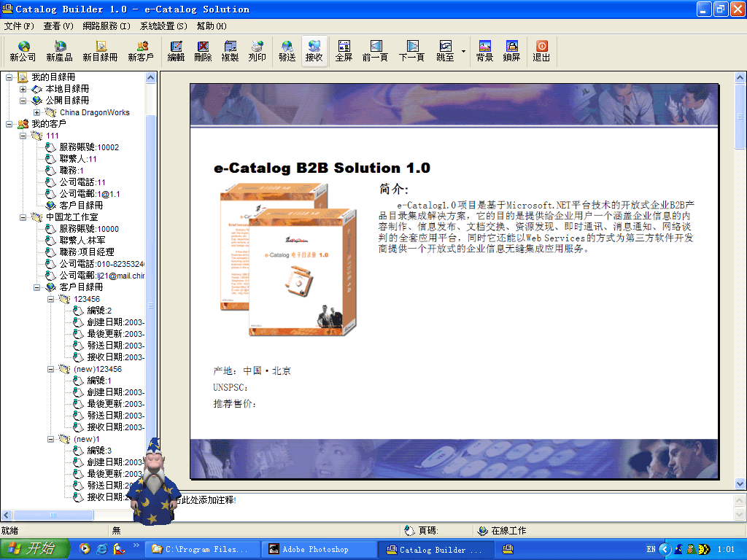Click the 頁碼 status bar icon
The height and width of the screenshot is (560, 747).
click(x=410, y=531)
